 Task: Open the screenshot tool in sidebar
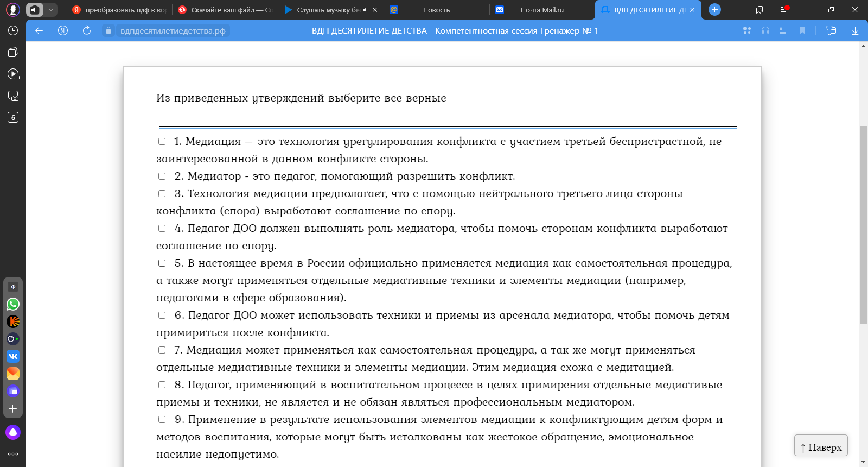point(13,96)
